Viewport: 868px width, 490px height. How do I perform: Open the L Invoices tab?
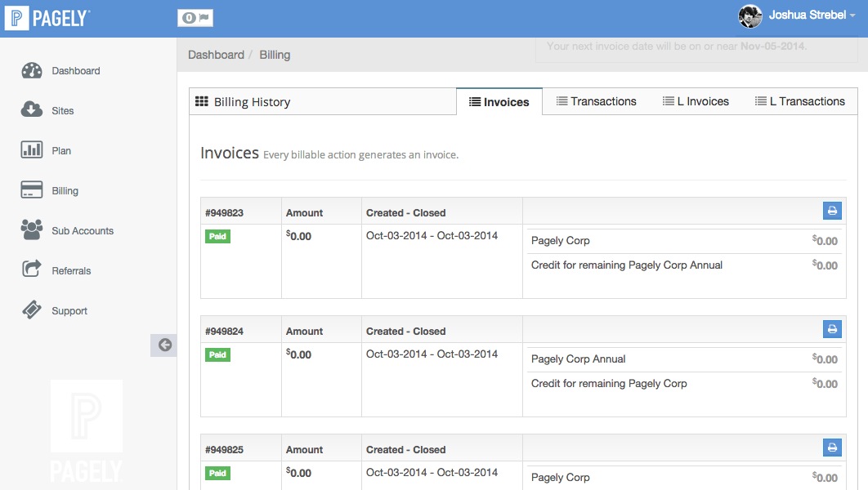click(x=696, y=101)
